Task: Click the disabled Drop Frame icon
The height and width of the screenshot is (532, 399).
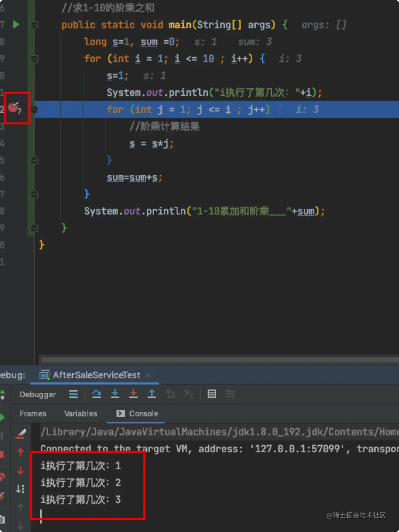Action: coord(170,394)
